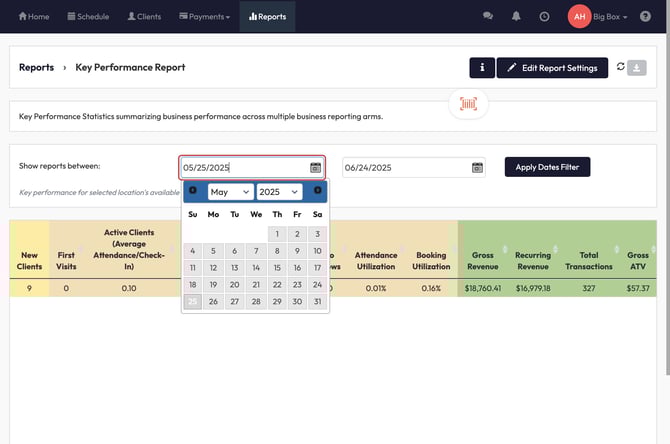
Task: Click the Edit Report Settings button
Action: point(552,68)
